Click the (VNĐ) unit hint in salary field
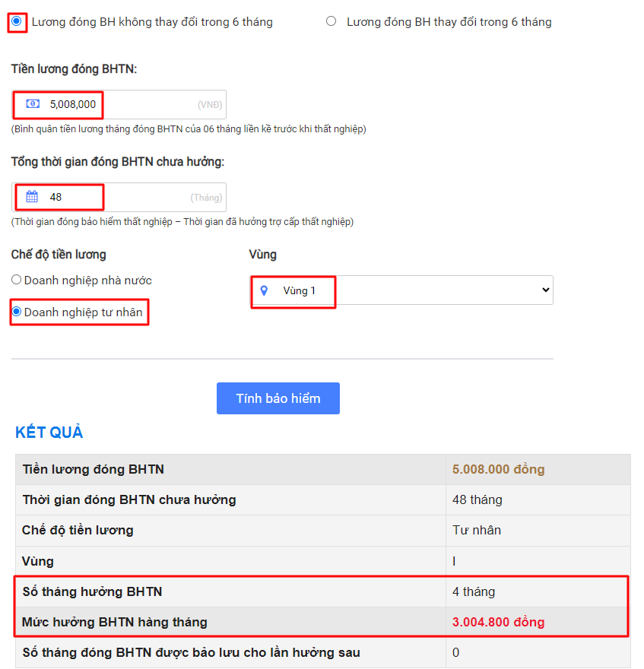Viewport: 644px width, 669px height. pyautogui.click(x=210, y=105)
